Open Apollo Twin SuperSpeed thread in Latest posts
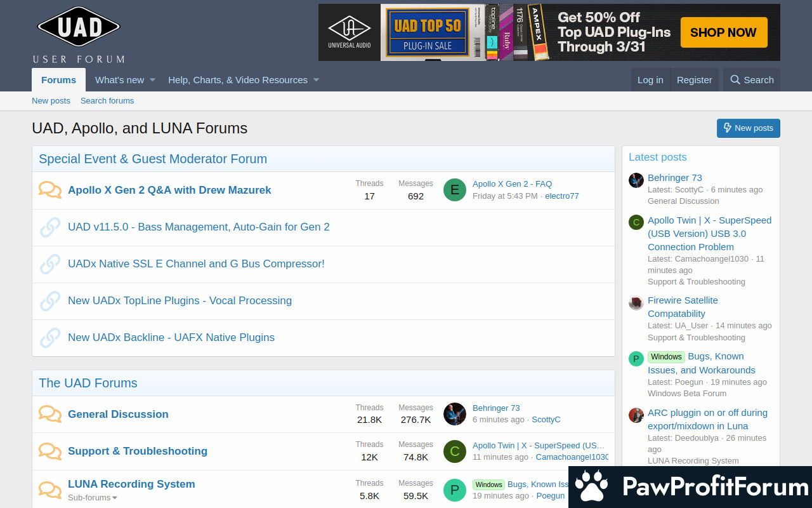812x508 pixels. [x=710, y=234]
